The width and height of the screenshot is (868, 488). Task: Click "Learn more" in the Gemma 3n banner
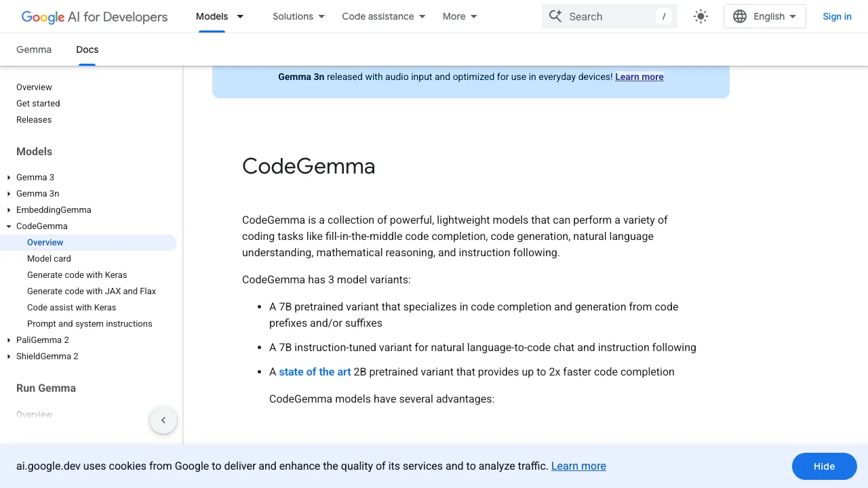click(639, 77)
